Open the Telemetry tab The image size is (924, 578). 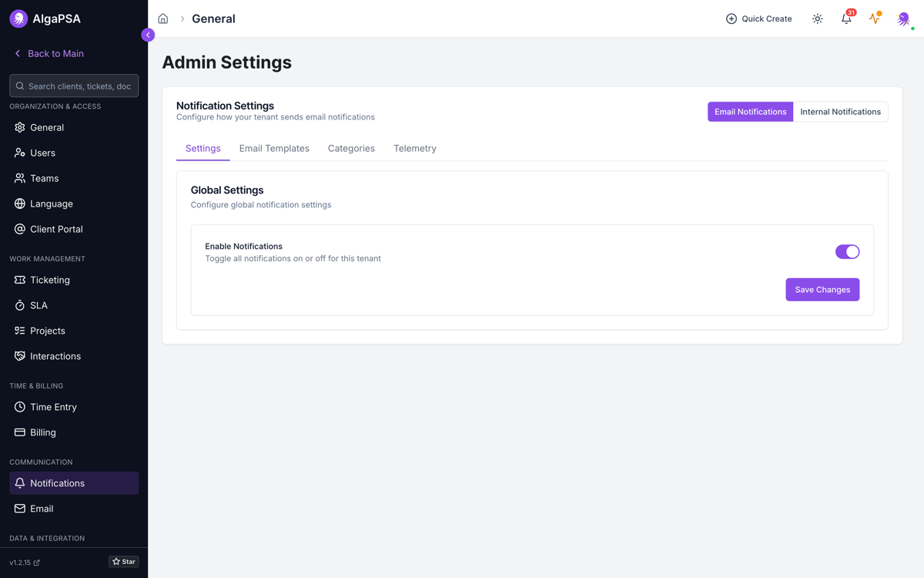point(414,148)
